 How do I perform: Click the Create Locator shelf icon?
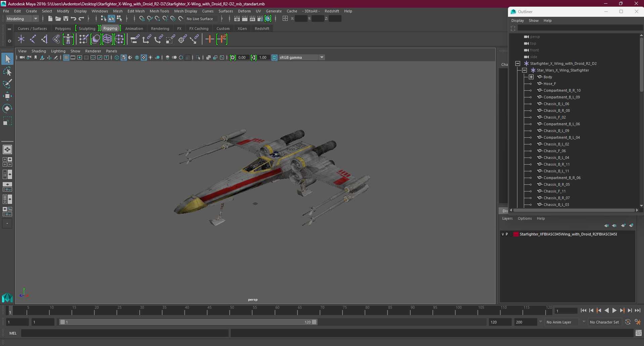pos(21,39)
